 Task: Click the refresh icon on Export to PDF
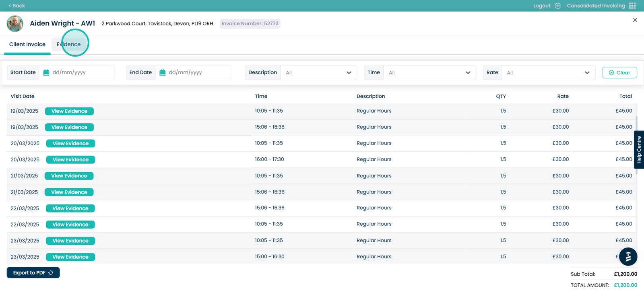tap(51, 273)
